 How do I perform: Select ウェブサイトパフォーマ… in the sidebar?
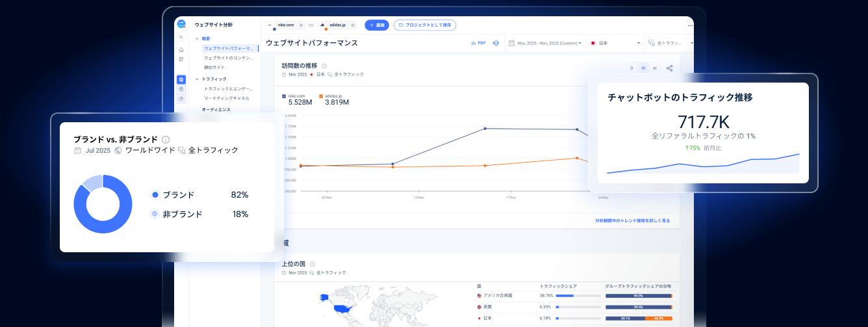point(229,48)
